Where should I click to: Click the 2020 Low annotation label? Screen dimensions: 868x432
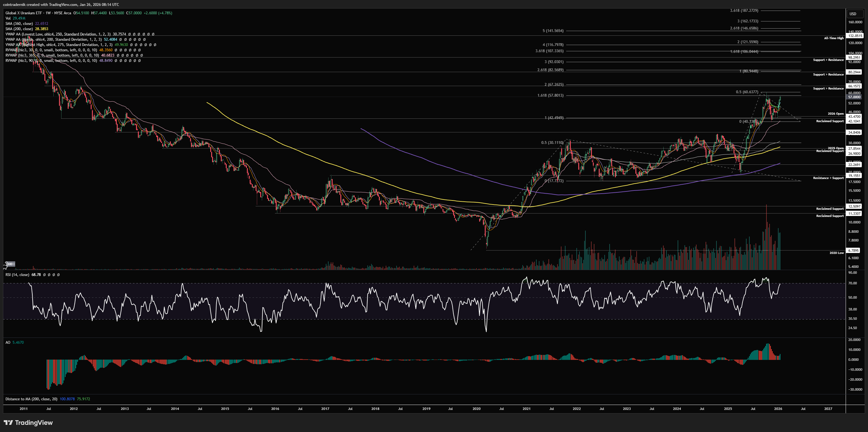point(836,253)
